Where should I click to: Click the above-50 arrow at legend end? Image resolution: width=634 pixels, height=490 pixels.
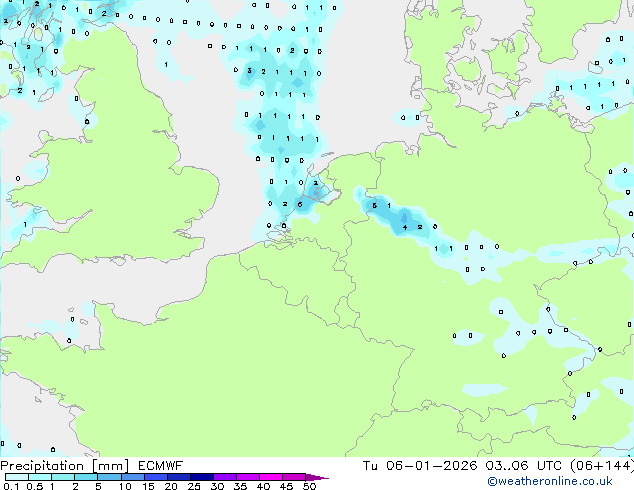click(x=317, y=477)
